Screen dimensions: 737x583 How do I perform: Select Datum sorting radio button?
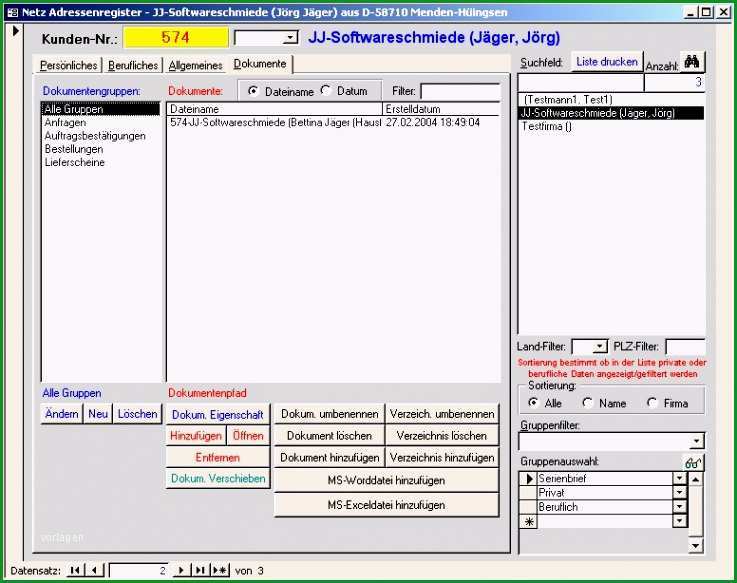(326, 90)
